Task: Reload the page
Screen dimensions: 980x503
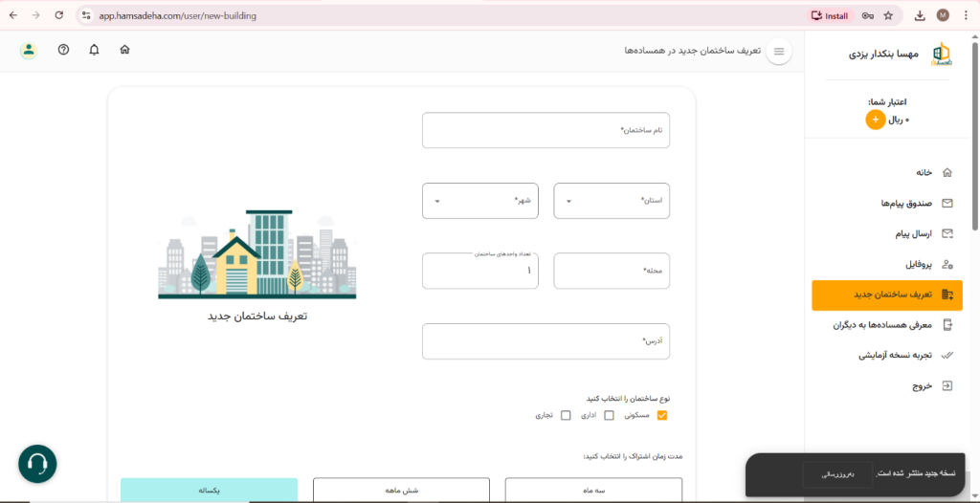Action: pyautogui.click(x=58, y=15)
